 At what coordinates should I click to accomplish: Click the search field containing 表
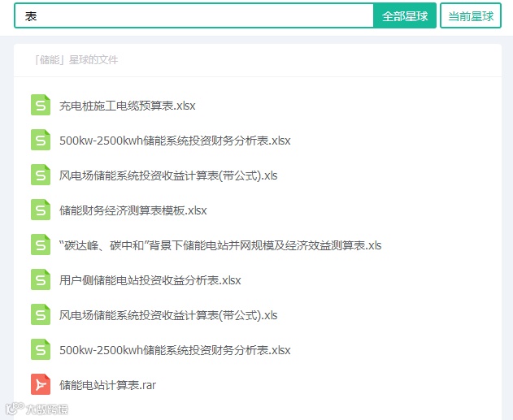pyautogui.click(x=193, y=15)
